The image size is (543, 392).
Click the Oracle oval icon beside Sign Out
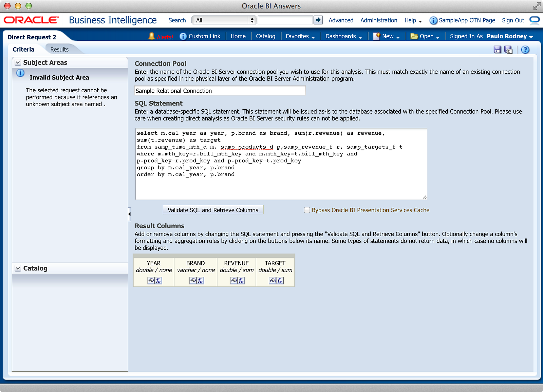pyautogui.click(x=535, y=20)
